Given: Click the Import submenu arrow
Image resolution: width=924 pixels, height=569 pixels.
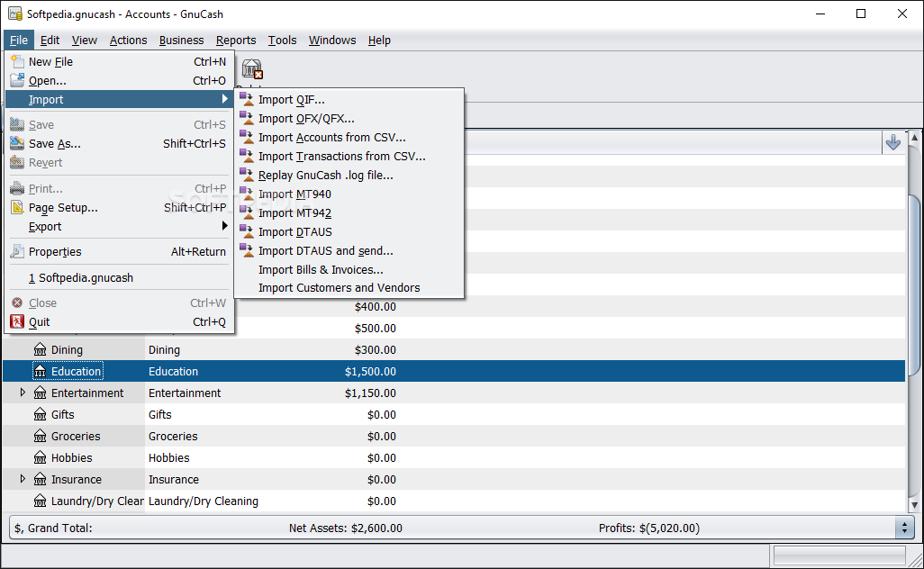Looking at the screenshot, I should pyautogui.click(x=224, y=99).
